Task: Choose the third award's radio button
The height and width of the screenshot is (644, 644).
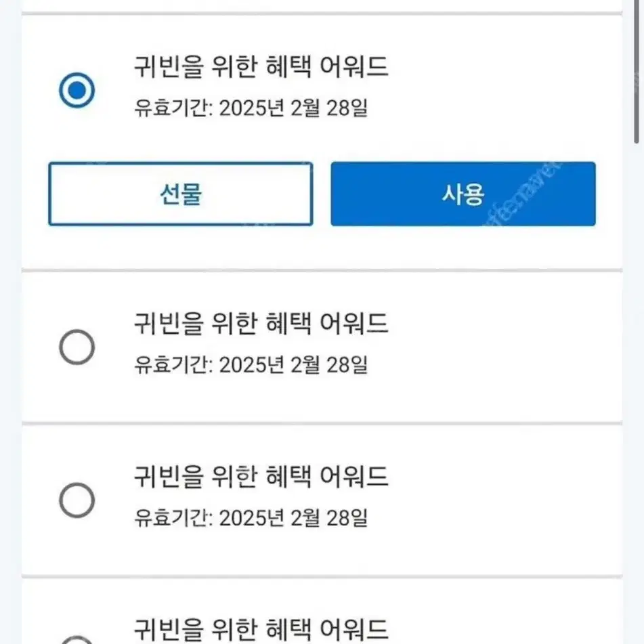Action: coord(77,500)
